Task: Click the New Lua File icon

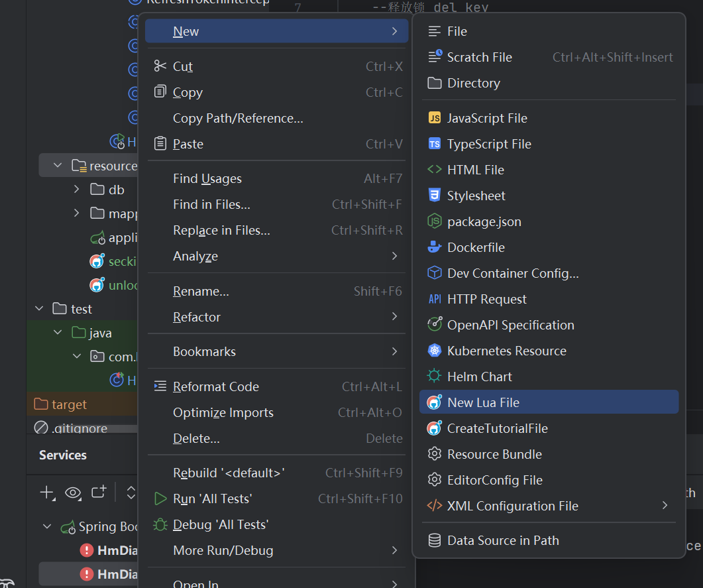Action: [x=434, y=402]
